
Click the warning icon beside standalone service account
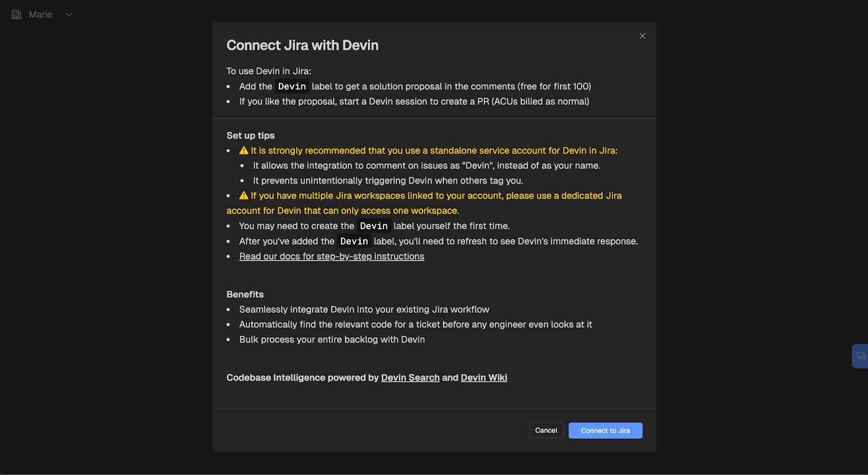(x=244, y=151)
